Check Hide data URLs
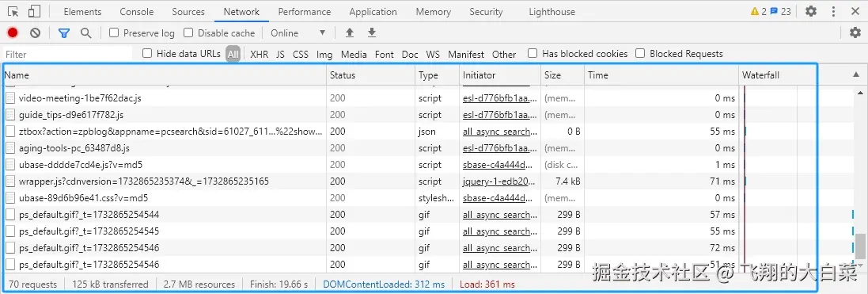Viewport: 868px width, 294px height. 147,53
